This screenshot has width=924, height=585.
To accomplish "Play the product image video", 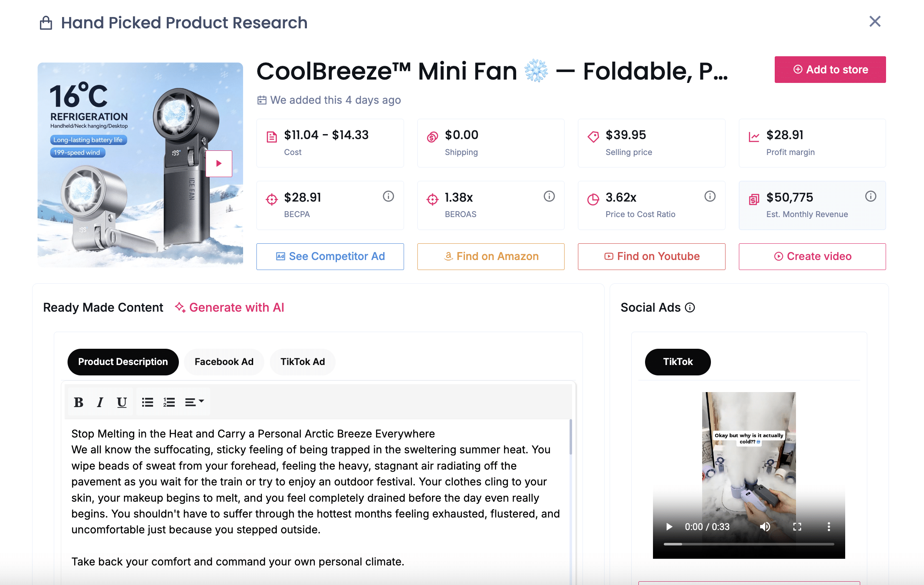I will tap(218, 163).
